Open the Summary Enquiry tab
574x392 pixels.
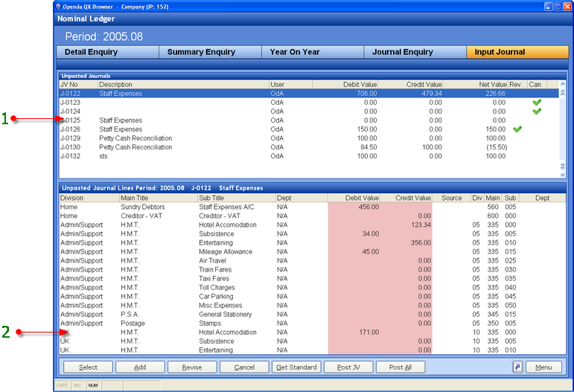point(210,52)
